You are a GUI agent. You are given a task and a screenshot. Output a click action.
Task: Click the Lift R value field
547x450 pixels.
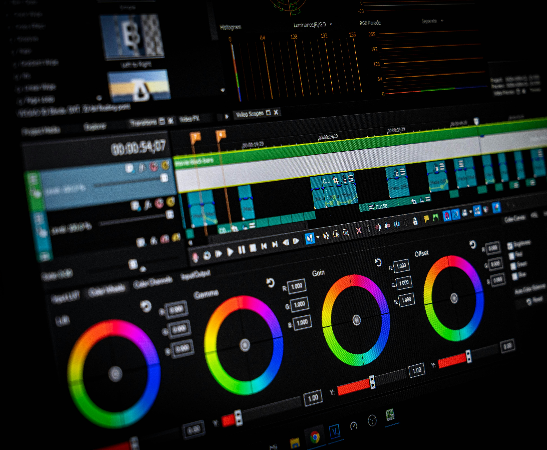tap(177, 309)
